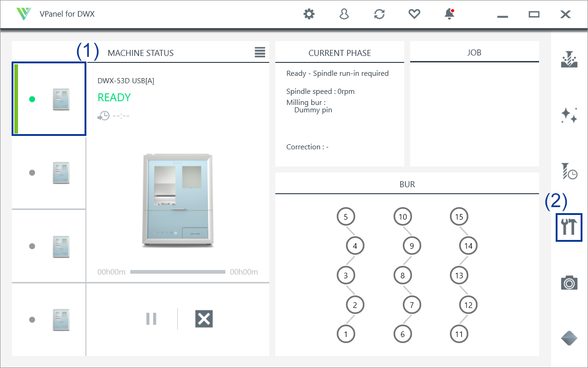Click the refresh arrows icon
This screenshot has height=368, width=588.
click(x=379, y=14)
